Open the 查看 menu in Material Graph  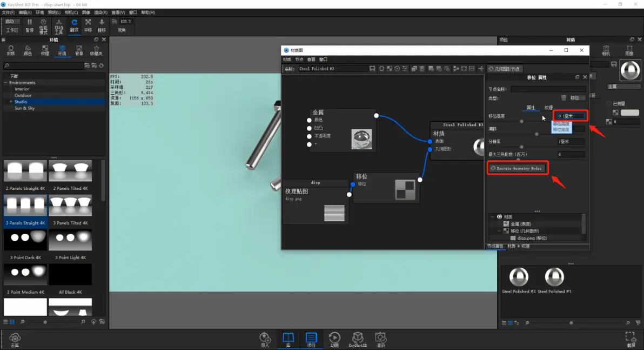click(311, 60)
